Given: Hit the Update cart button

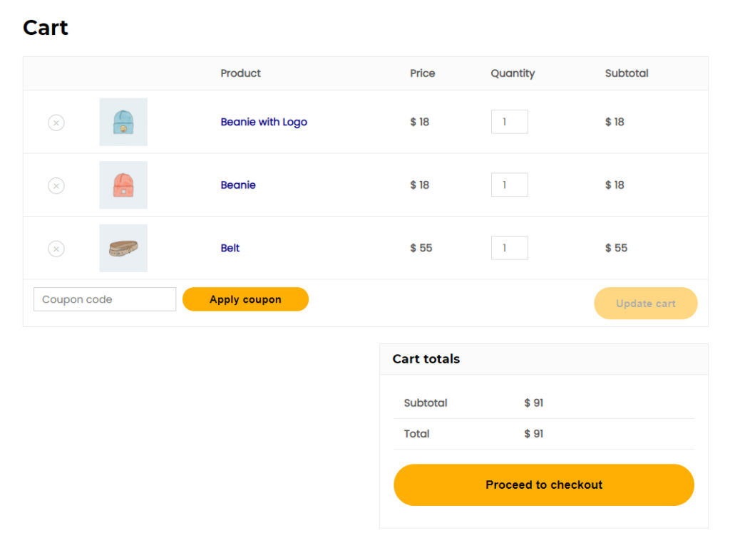Looking at the screenshot, I should [645, 304].
